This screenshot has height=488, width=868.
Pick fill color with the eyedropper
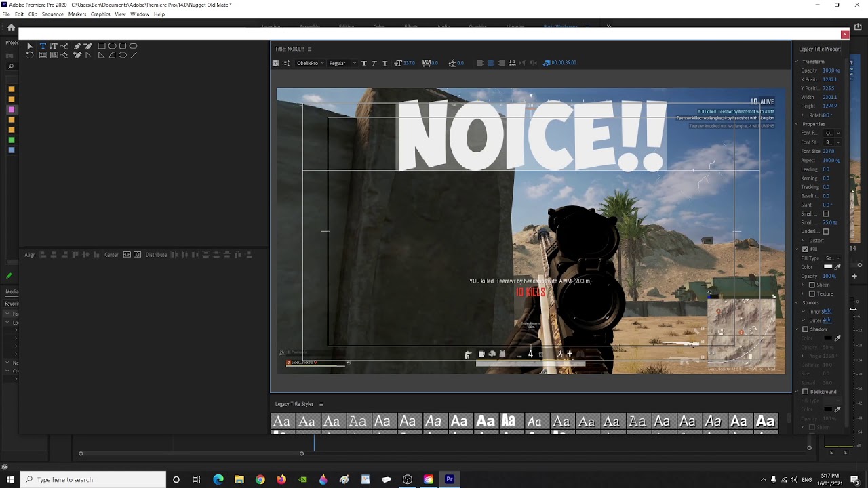tap(837, 267)
